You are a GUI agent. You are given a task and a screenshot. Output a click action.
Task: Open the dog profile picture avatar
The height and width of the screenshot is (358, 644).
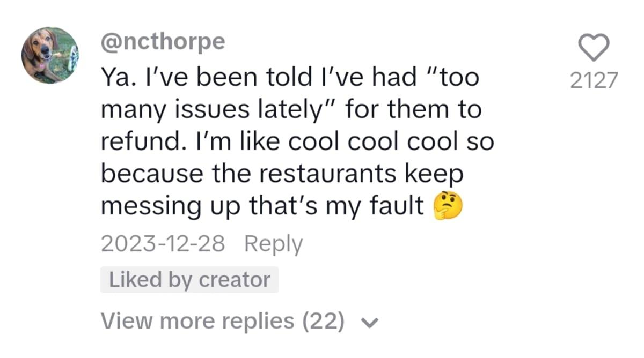pyautogui.click(x=50, y=55)
